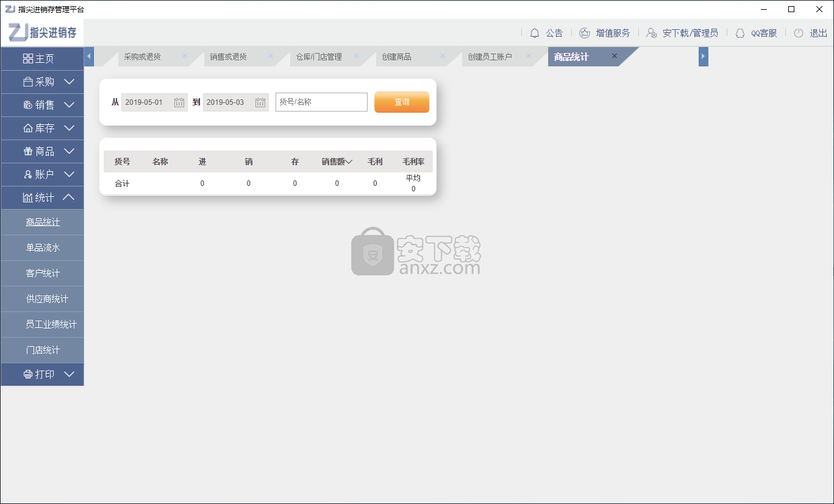Expand the 账户 menu chevron

click(69, 174)
